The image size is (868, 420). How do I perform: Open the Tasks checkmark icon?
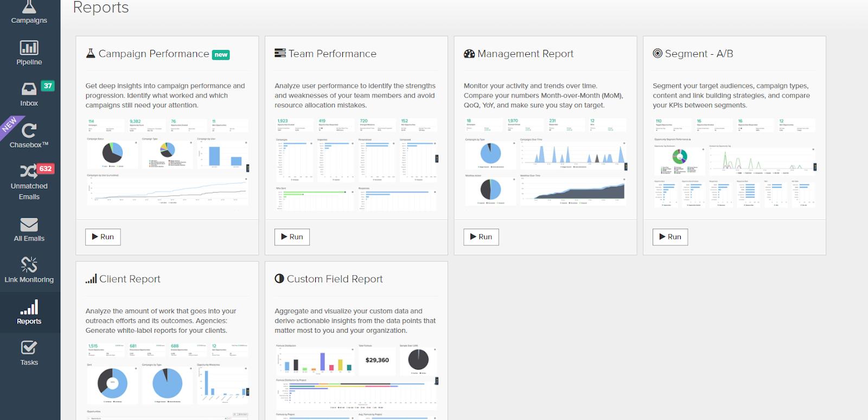(29, 348)
